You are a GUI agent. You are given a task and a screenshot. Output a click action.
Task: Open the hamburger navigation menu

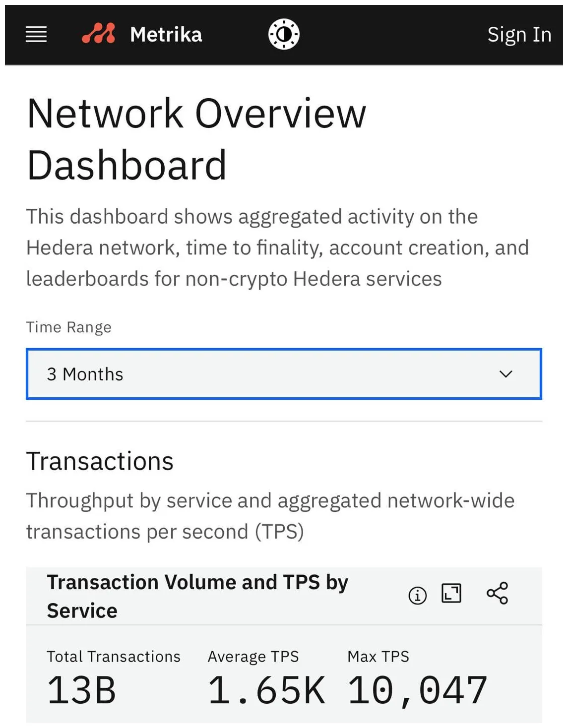click(36, 35)
